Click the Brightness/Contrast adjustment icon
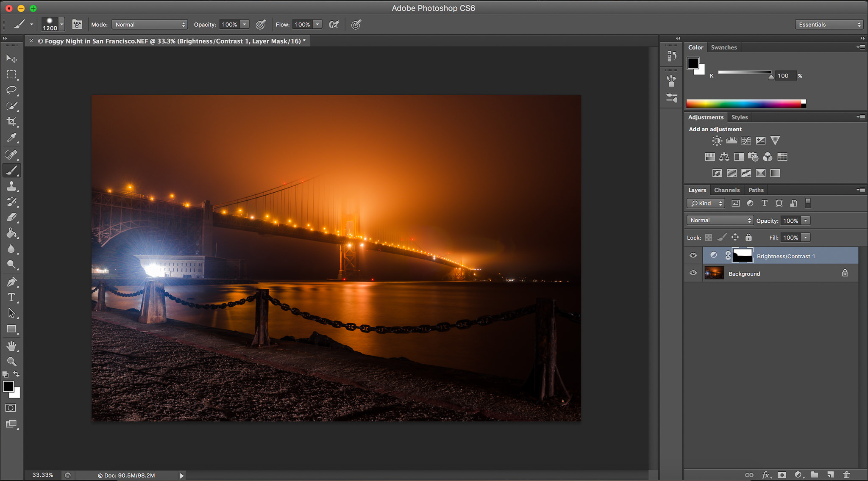This screenshot has width=868, height=481. point(717,141)
